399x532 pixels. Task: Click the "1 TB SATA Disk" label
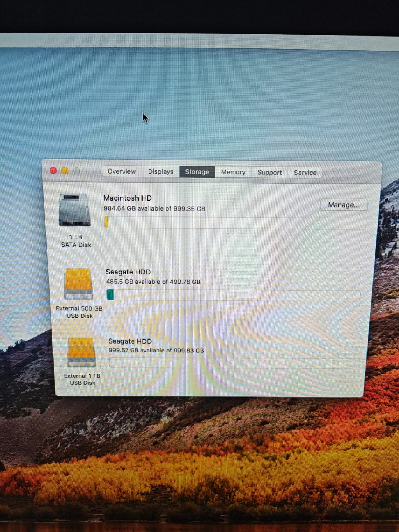[76, 241]
